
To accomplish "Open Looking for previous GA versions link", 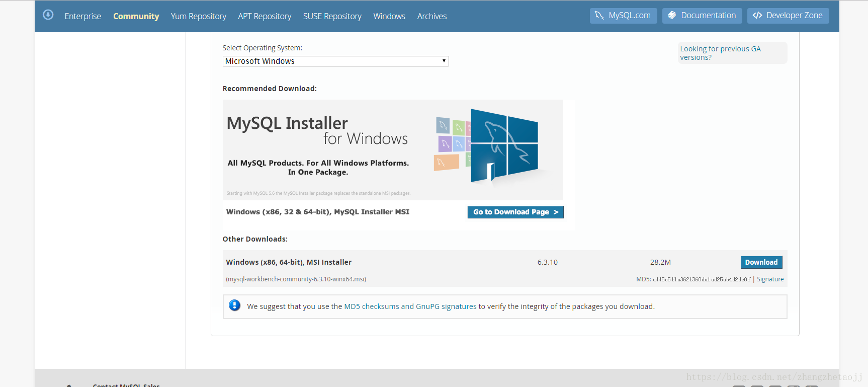I will [x=720, y=53].
